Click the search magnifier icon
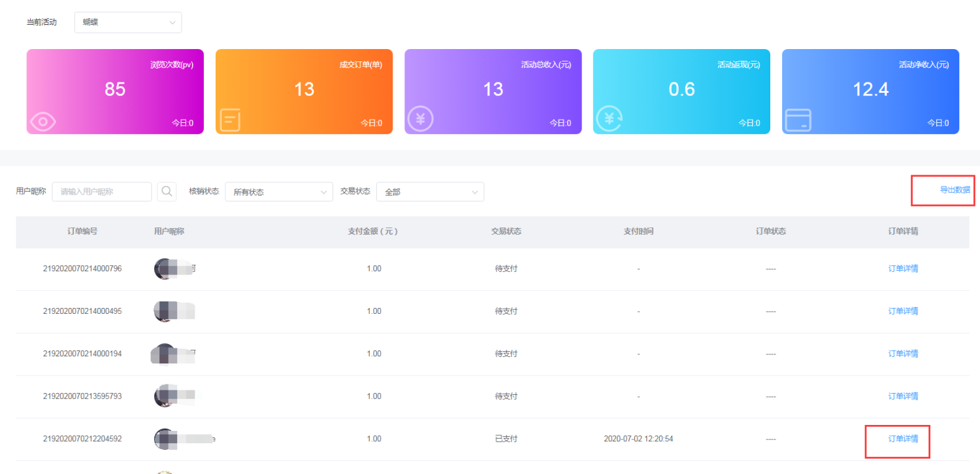This screenshot has width=980, height=474. coord(167,192)
